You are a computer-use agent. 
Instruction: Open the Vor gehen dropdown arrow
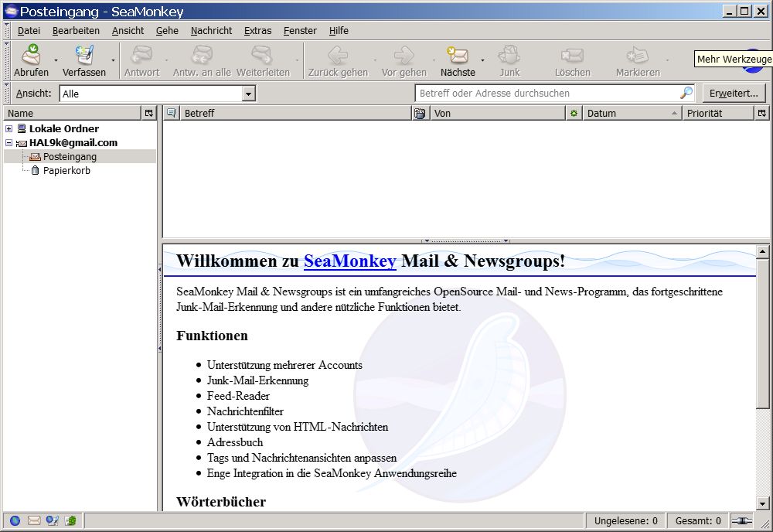pyautogui.click(x=434, y=60)
